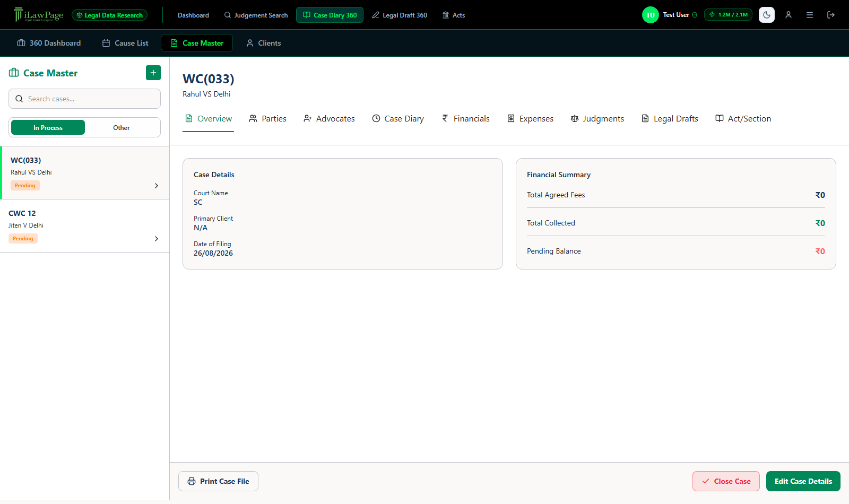This screenshot has height=504, width=849.
Task: Open the hamburger menu icon
Action: coord(810,15)
